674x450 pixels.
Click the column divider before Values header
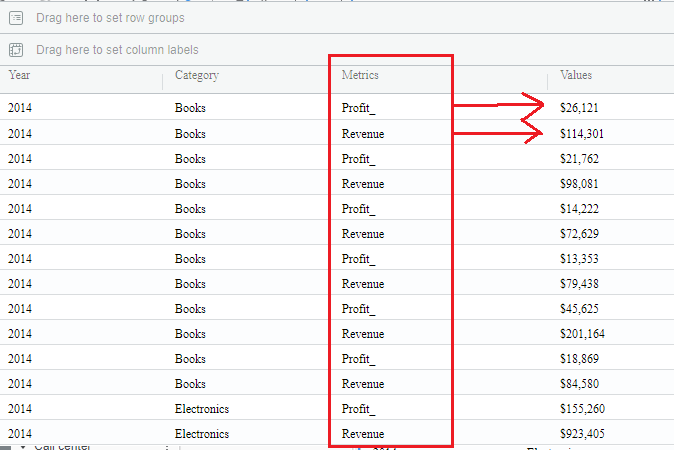548,81
